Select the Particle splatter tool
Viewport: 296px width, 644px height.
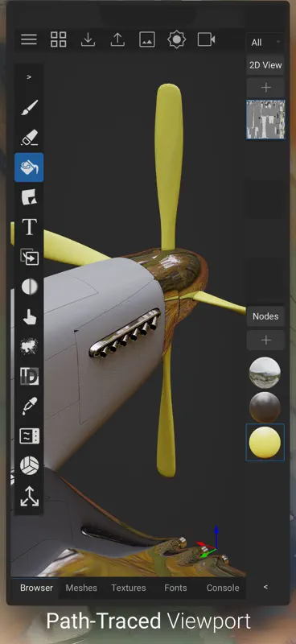tap(29, 346)
